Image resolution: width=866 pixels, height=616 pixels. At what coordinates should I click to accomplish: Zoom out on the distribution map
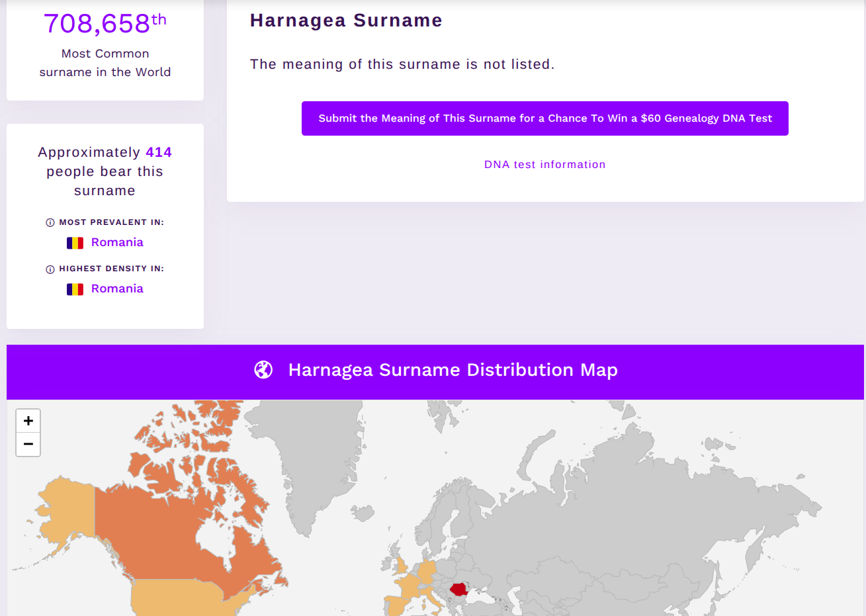[28, 444]
